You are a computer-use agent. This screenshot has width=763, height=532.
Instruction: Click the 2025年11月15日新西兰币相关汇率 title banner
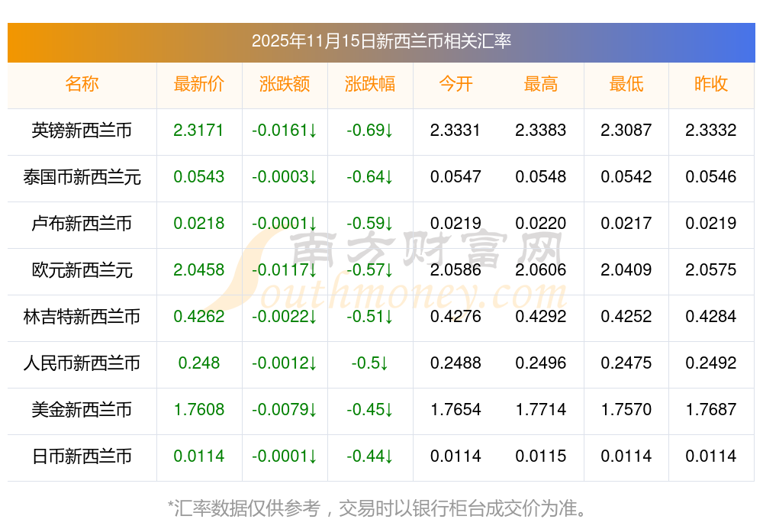coord(381,41)
